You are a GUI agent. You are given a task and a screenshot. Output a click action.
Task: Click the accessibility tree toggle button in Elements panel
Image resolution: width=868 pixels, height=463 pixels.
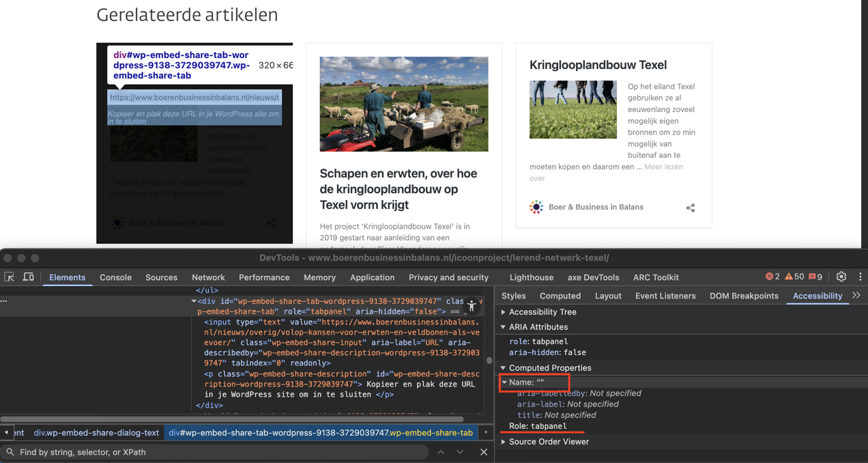472,306
